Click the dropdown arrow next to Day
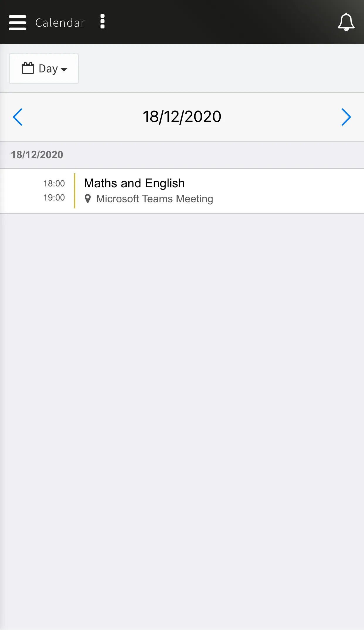 pos(64,70)
